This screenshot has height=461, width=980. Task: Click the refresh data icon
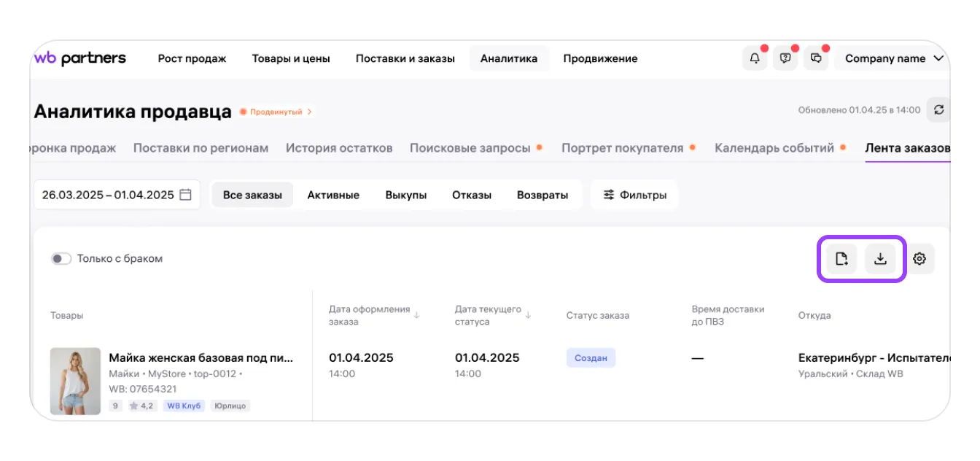tap(938, 109)
